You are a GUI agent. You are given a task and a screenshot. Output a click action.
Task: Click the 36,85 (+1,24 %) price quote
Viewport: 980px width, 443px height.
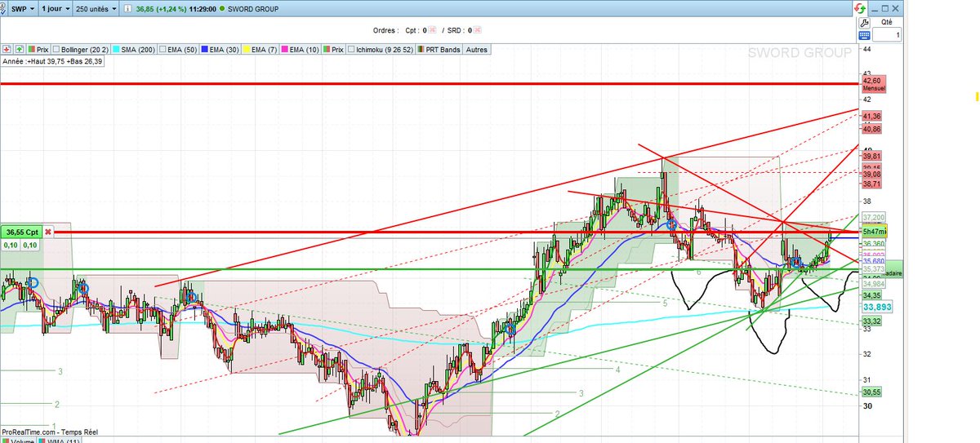click(163, 7)
